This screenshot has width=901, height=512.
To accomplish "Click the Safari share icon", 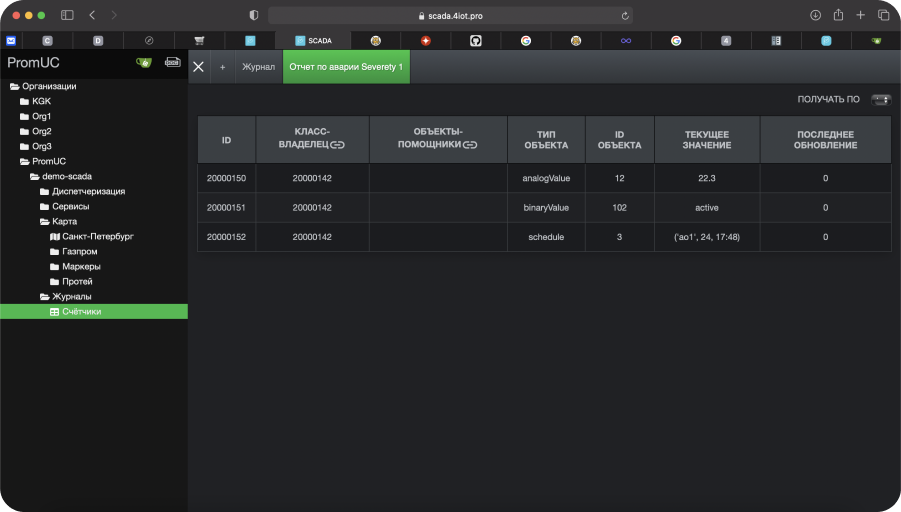I will pyautogui.click(x=838, y=16).
